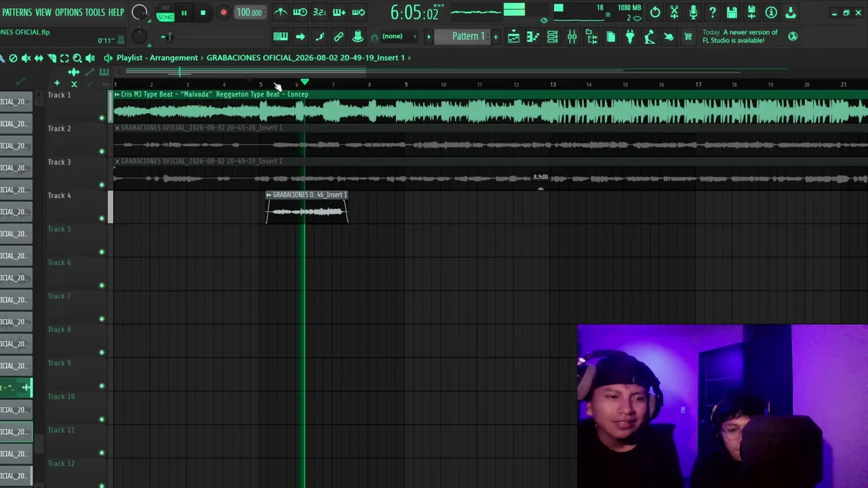Open the 20-49-19_Insert 1 clip menu on Track 3

[x=117, y=161]
